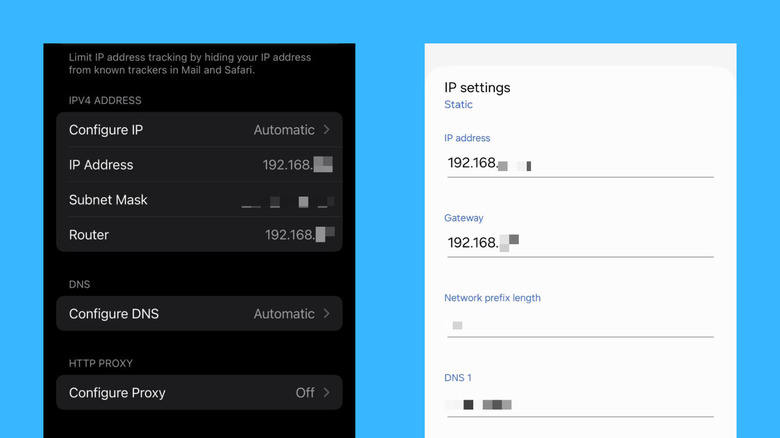Viewport: 780px width, 438px height.
Task: Click the IP address input field
Action: pos(580,163)
